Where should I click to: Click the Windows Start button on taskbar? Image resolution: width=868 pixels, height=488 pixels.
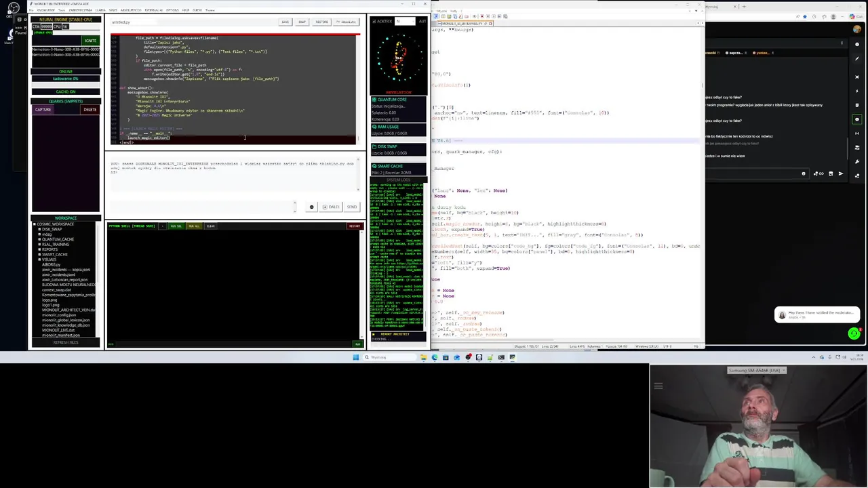tap(356, 357)
